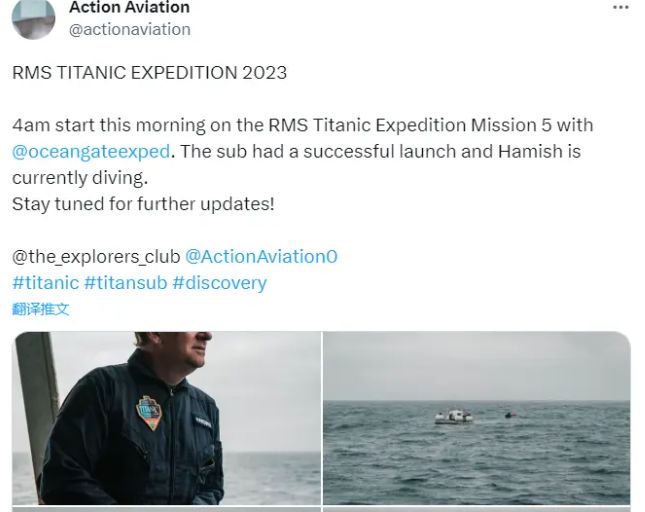Click the "RMS TITANIC EXPEDITION 2023" headline text
The image size is (645, 512).
pos(150,73)
